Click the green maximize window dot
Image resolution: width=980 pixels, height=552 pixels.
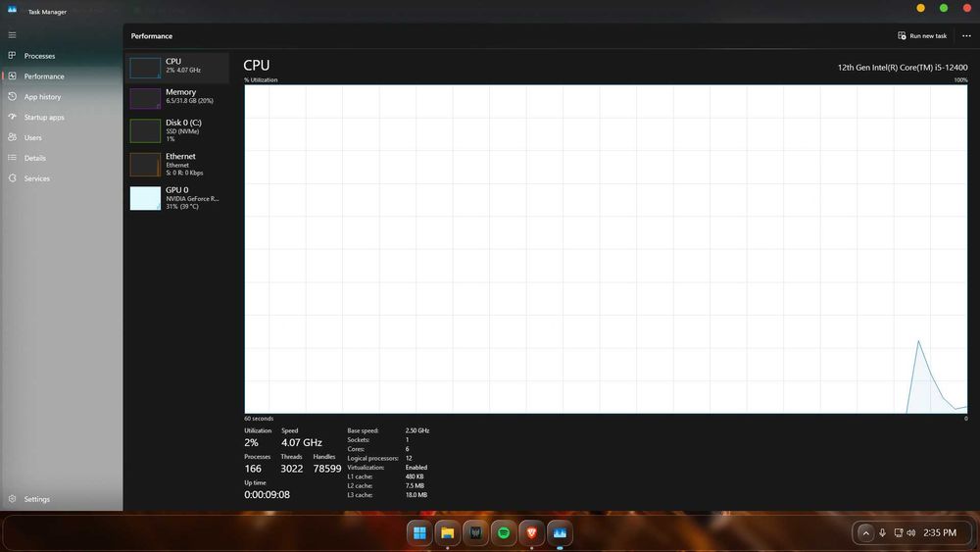tap(944, 8)
